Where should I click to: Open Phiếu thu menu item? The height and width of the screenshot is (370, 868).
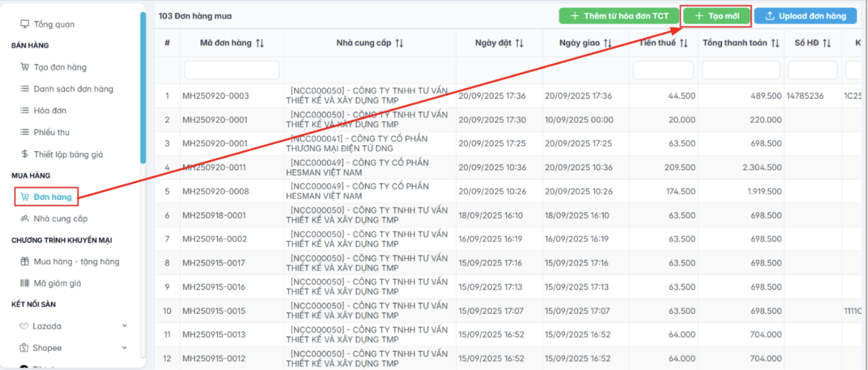[51, 132]
